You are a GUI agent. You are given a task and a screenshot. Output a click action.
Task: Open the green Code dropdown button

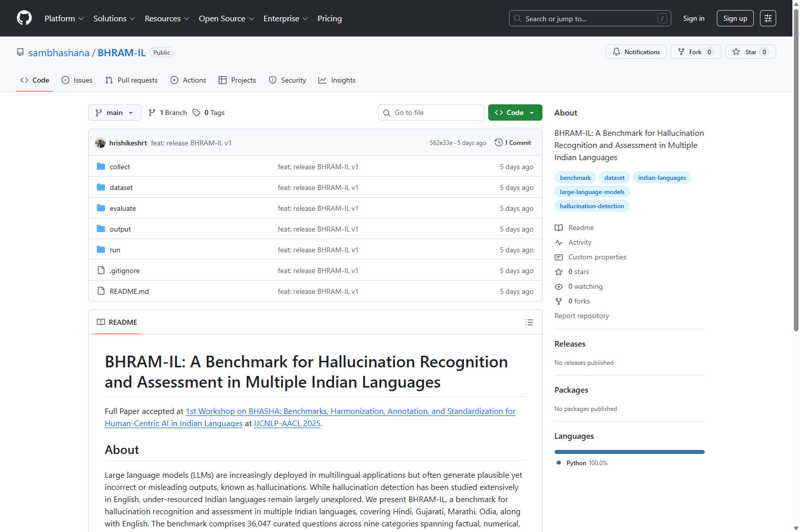coord(515,112)
